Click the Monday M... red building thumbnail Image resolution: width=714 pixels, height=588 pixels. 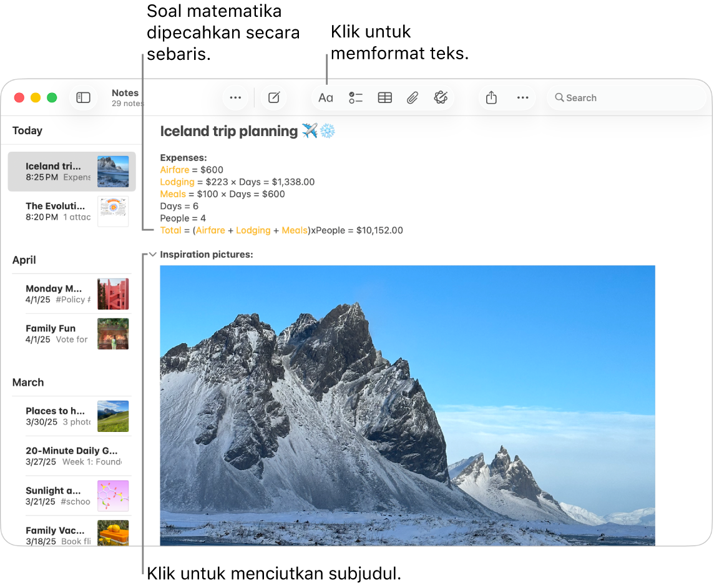[113, 294]
